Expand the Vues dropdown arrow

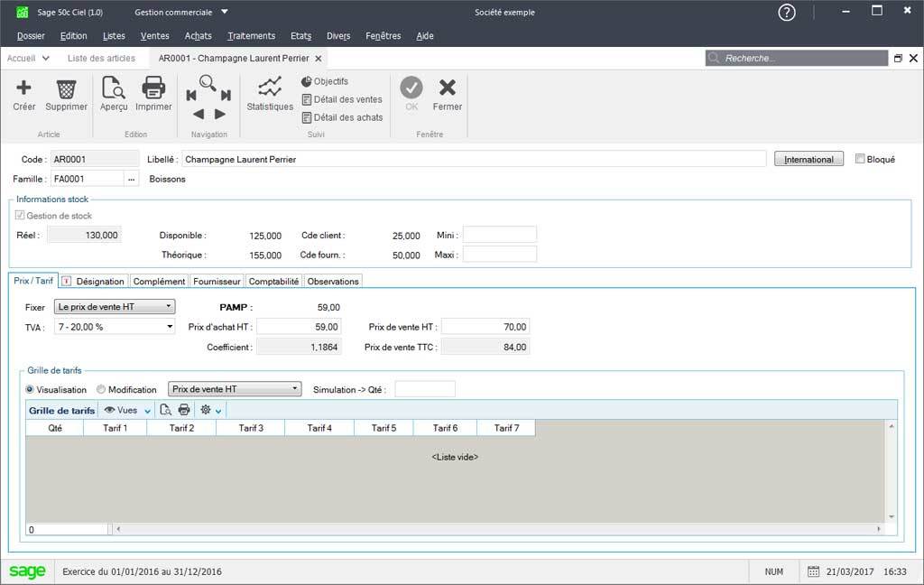147,411
